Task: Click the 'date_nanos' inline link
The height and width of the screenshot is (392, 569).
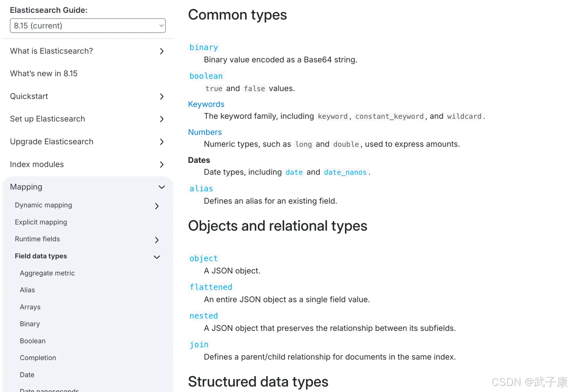Action: [x=345, y=172]
